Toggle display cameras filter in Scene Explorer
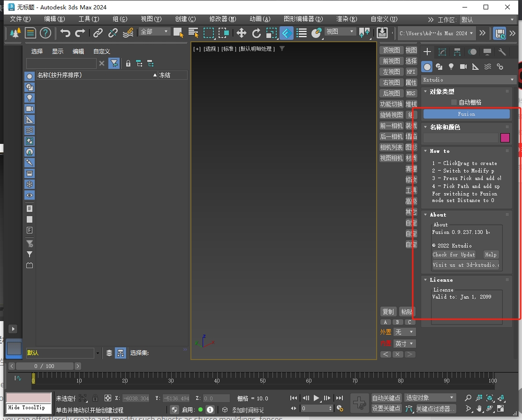 [x=30, y=109]
